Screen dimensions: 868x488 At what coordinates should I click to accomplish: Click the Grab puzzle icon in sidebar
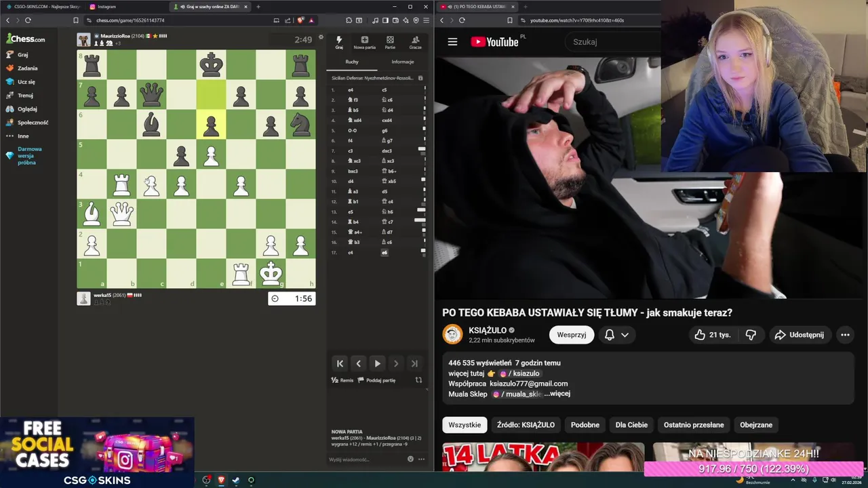pos(9,54)
